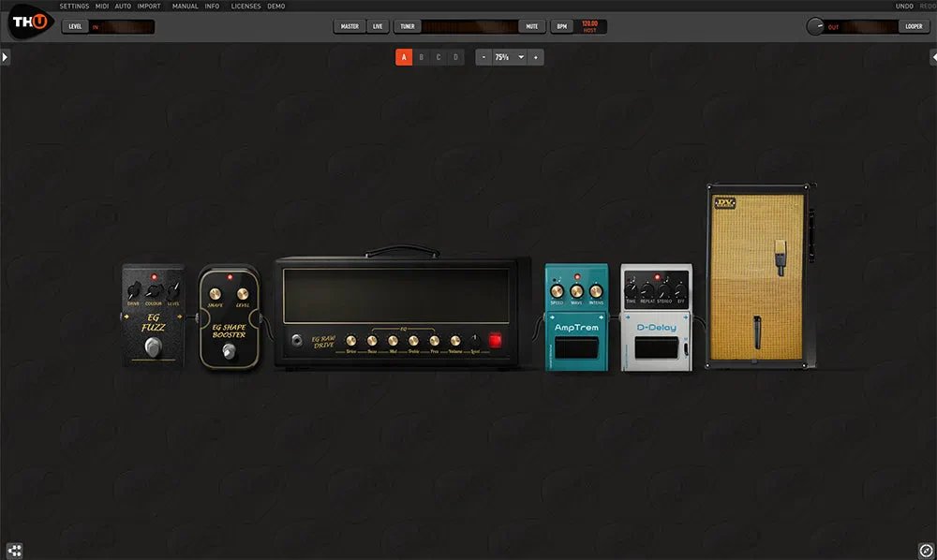
Task: Click the EG Fuzz Drive knob
Action: pos(134,291)
